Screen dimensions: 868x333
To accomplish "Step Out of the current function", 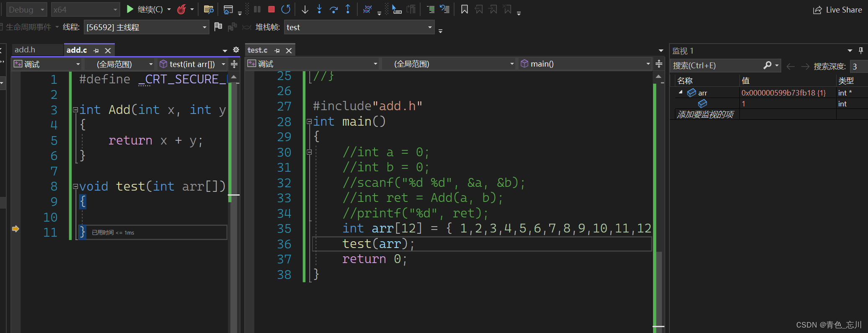I will point(348,9).
